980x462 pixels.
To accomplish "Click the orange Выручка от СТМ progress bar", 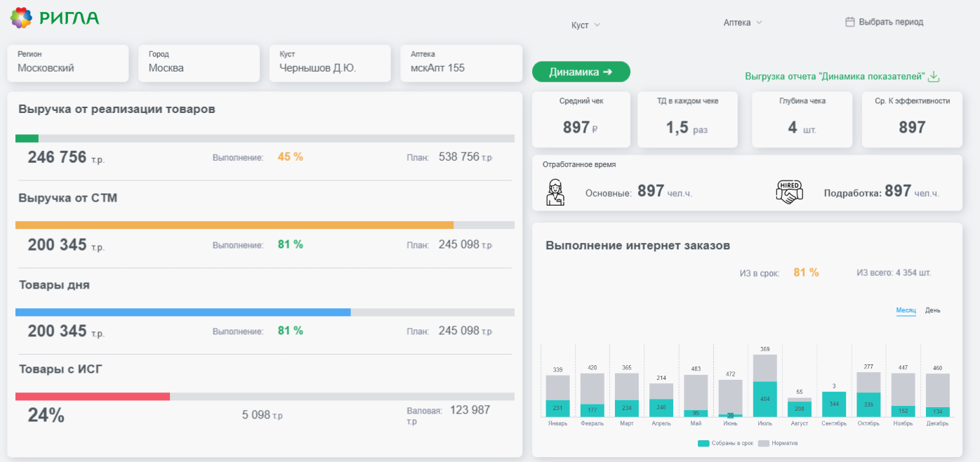I will [234, 225].
